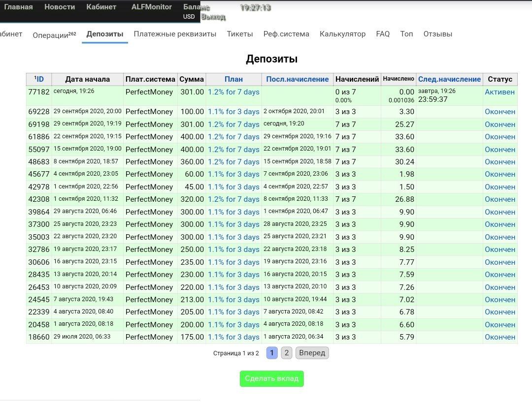Select the Депозиты tab

[x=105, y=34]
